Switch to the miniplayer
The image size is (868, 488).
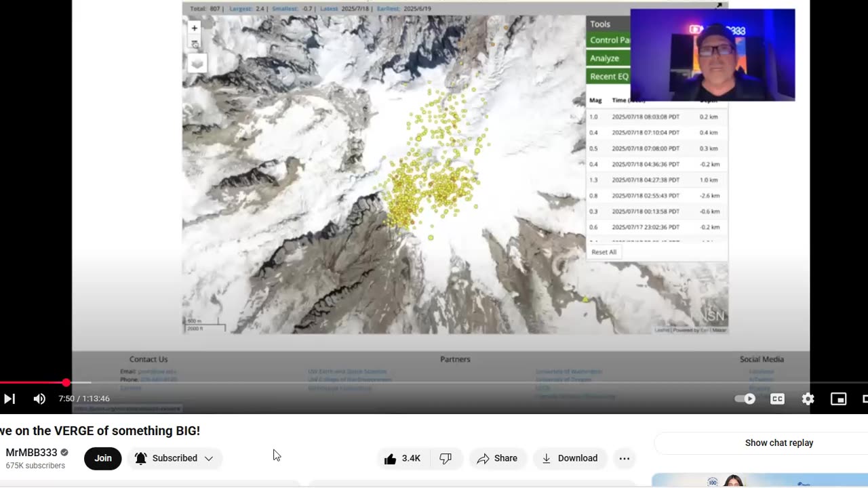pos(839,399)
